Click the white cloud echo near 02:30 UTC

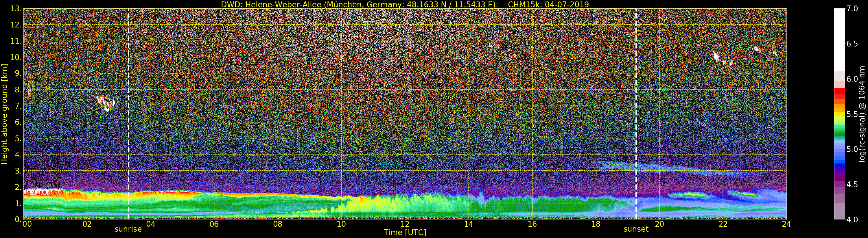106,103
